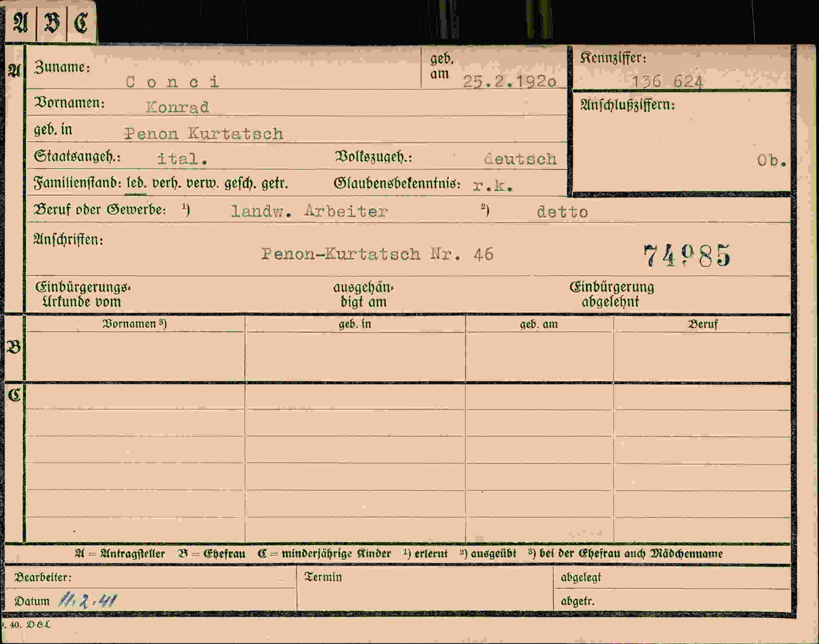Click the "Vornamen ³)" column header in section B
Screen dimensions: 819x644
[x=135, y=324]
